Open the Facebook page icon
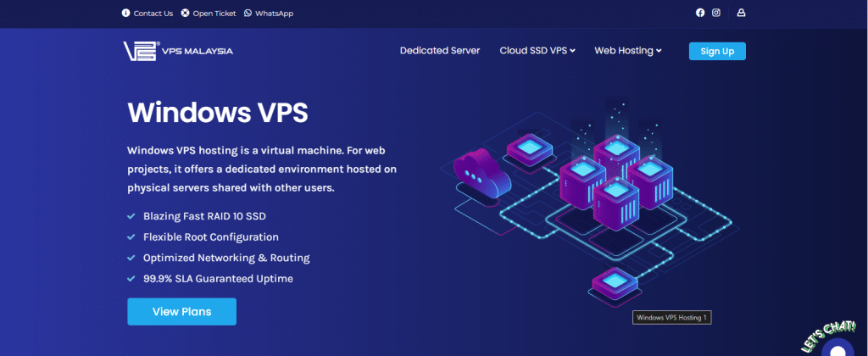Image resolution: width=868 pixels, height=356 pixels. click(700, 13)
